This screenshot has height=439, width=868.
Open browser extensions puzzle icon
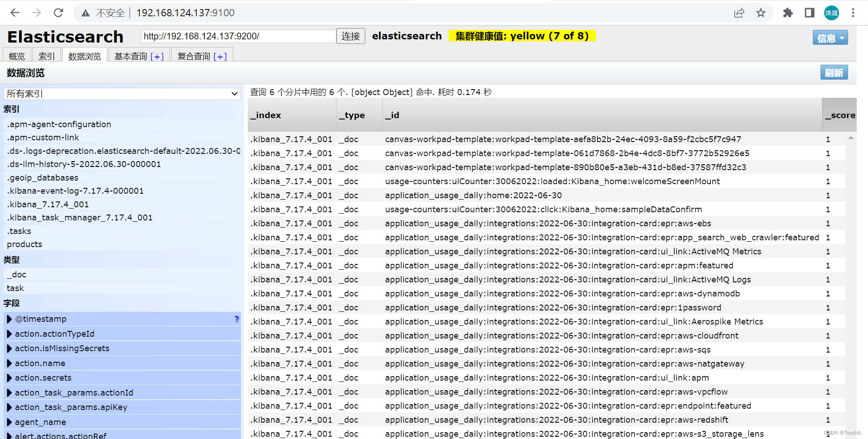tap(788, 13)
